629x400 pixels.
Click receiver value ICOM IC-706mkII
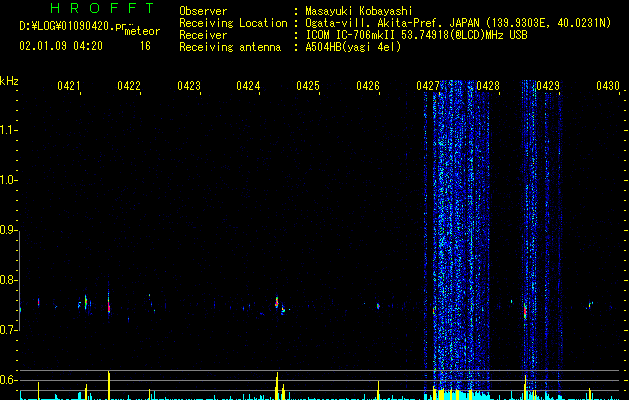click(x=353, y=35)
